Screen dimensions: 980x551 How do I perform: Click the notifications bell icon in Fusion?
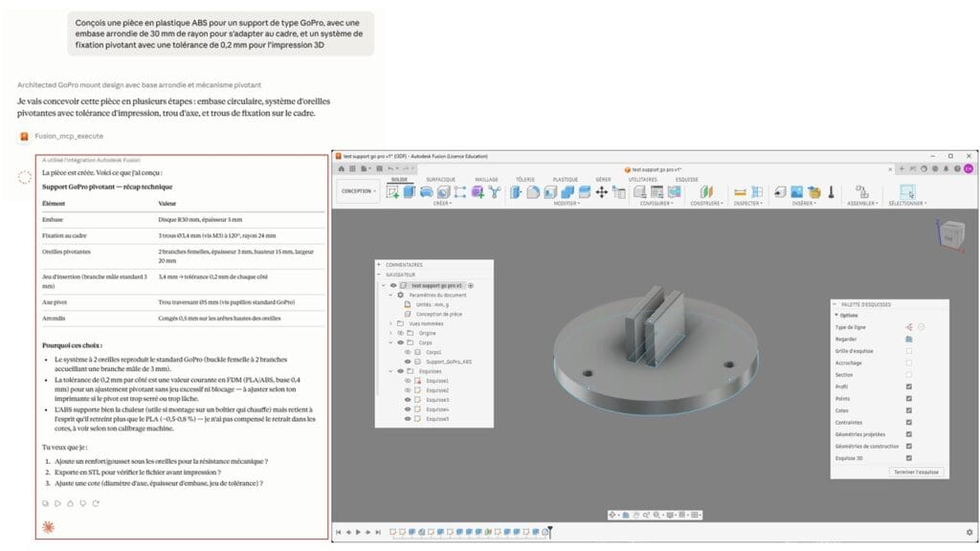coord(946,168)
